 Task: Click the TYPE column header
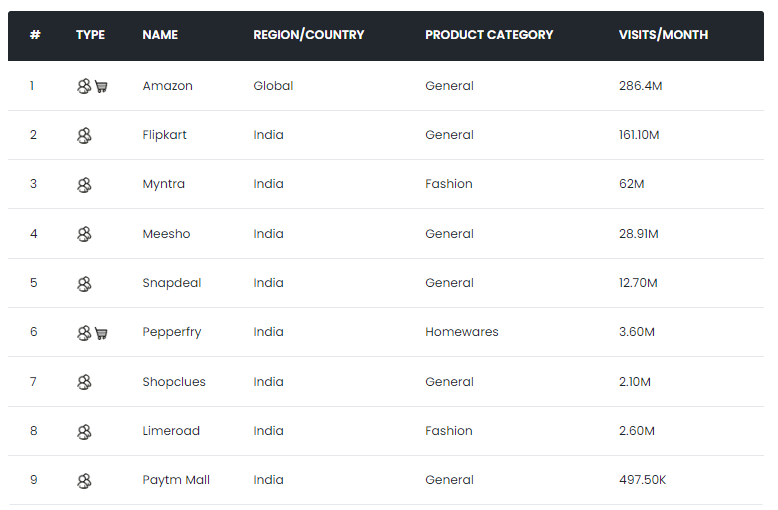click(90, 35)
